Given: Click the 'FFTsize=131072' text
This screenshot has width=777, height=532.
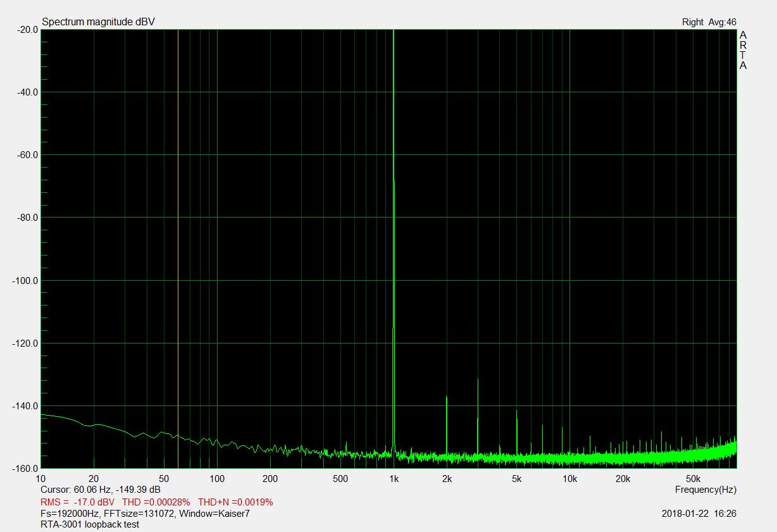Looking at the screenshot, I should click(139, 514).
